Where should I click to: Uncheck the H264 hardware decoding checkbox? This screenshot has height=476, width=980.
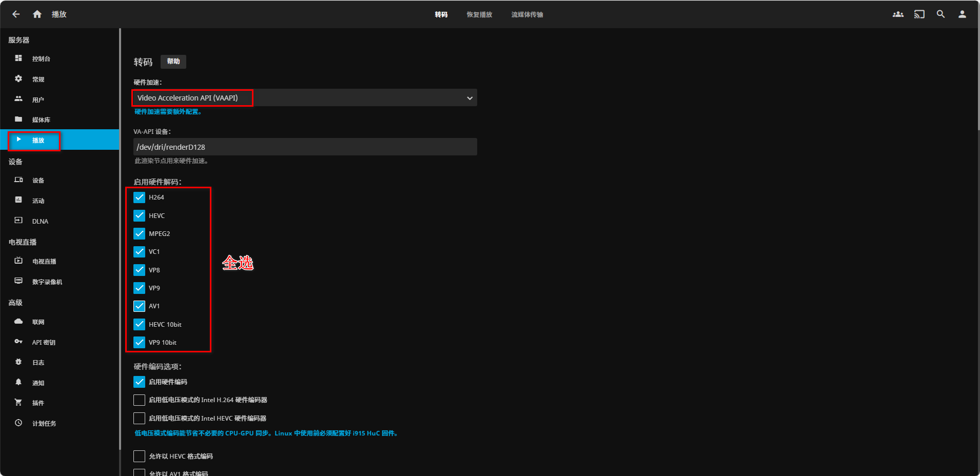tap(139, 197)
